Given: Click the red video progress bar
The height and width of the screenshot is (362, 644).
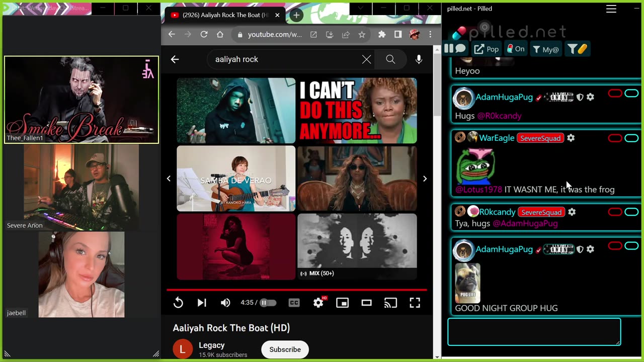Looking at the screenshot, I should [297, 290].
